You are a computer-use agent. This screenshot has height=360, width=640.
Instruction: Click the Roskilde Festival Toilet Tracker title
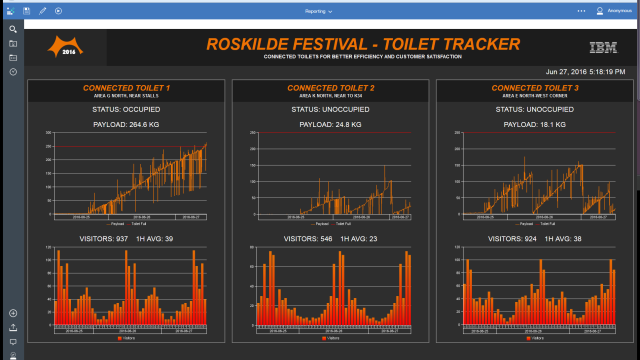point(363,44)
